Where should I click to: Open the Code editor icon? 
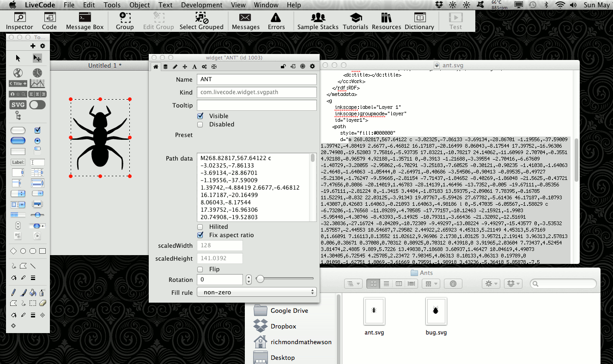49,21
